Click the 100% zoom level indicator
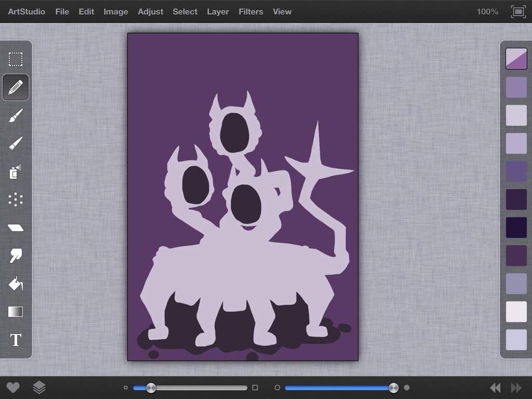 [x=487, y=11]
